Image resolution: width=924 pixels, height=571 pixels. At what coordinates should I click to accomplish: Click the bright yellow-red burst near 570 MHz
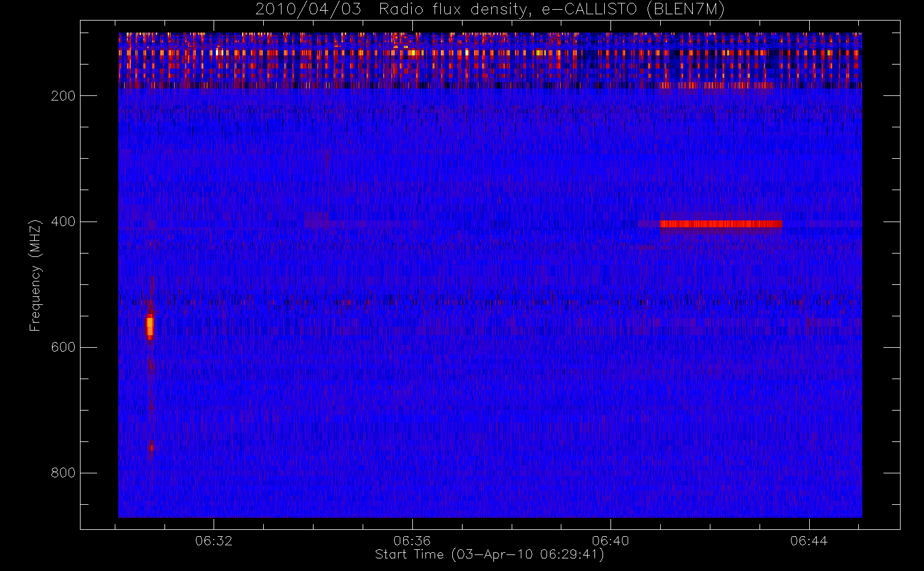click(x=150, y=327)
